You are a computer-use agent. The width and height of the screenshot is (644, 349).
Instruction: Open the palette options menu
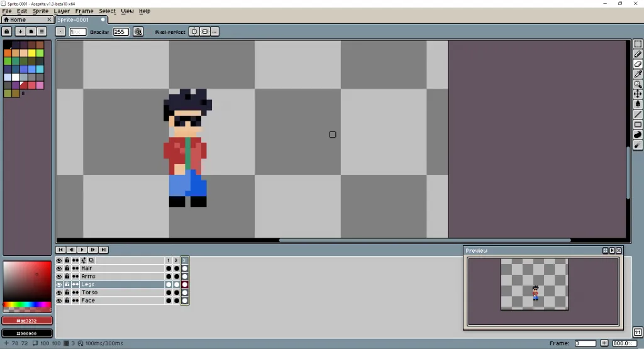tap(42, 31)
